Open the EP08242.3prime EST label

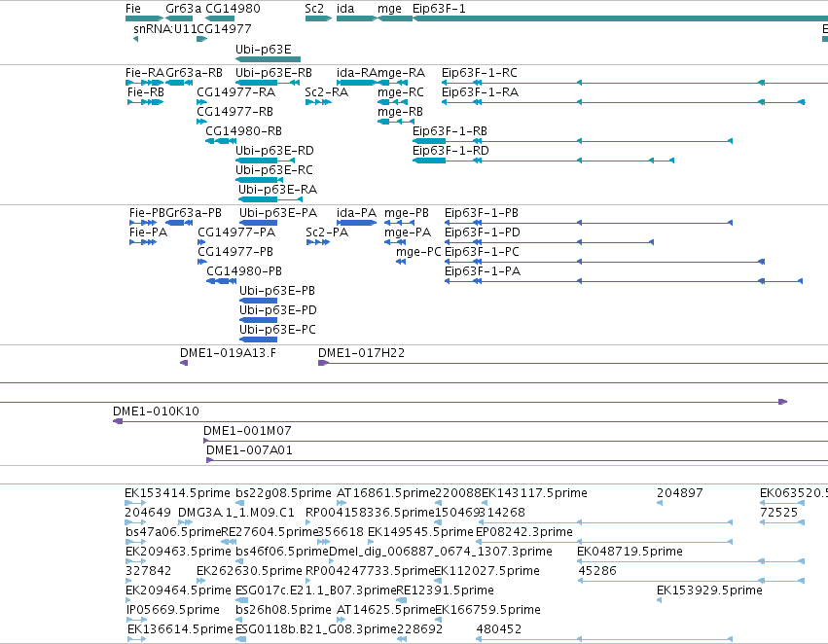(x=524, y=532)
